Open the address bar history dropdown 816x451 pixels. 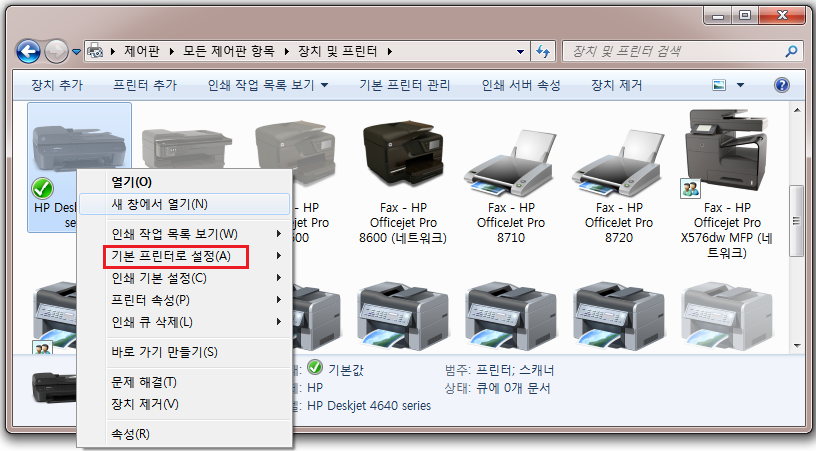click(520, 51)
